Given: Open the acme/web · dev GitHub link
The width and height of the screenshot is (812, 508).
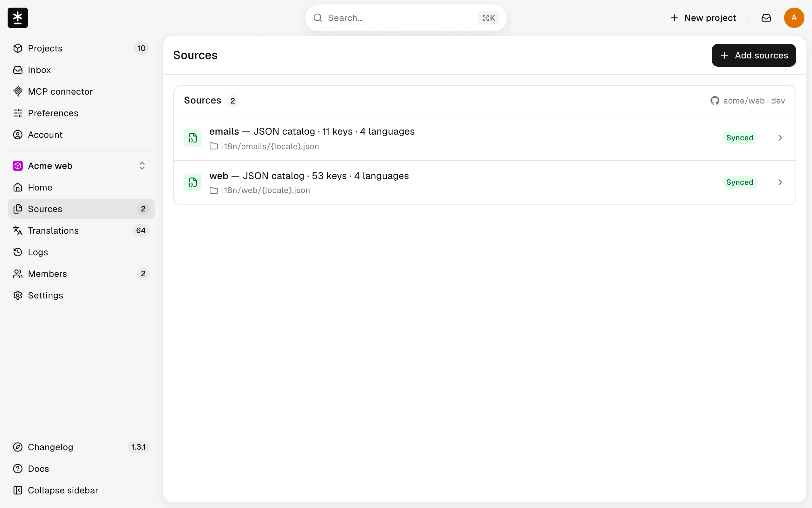Looking at the screenshot, I should coord(748,101).
